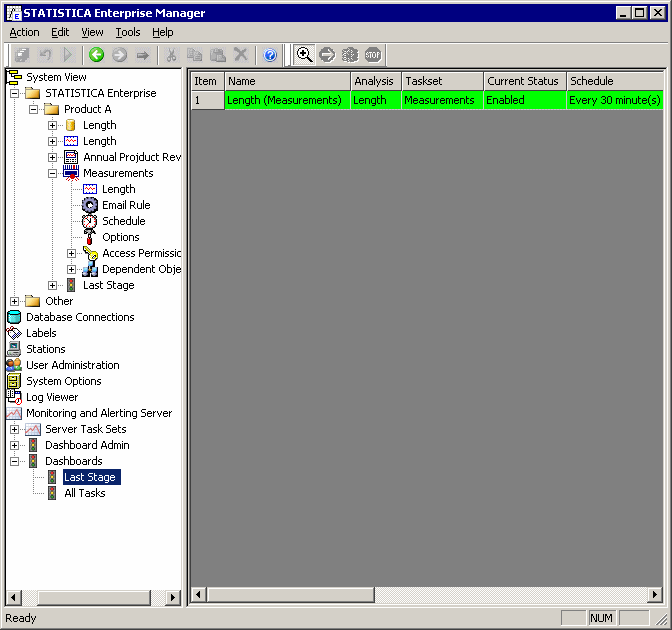Click the Log Viewer icon
The image size is (672, 630).
coord(14,397)
